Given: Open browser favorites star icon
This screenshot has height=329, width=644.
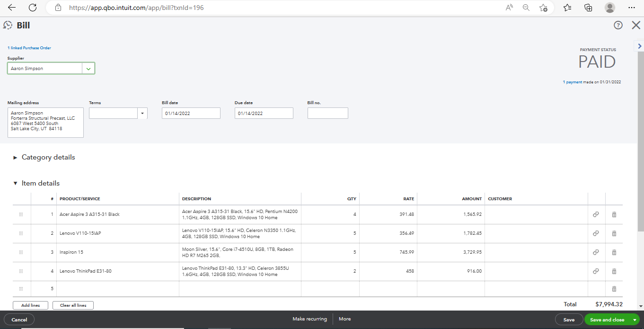Looking at the screenshot, I should click(x=567, y=8).
